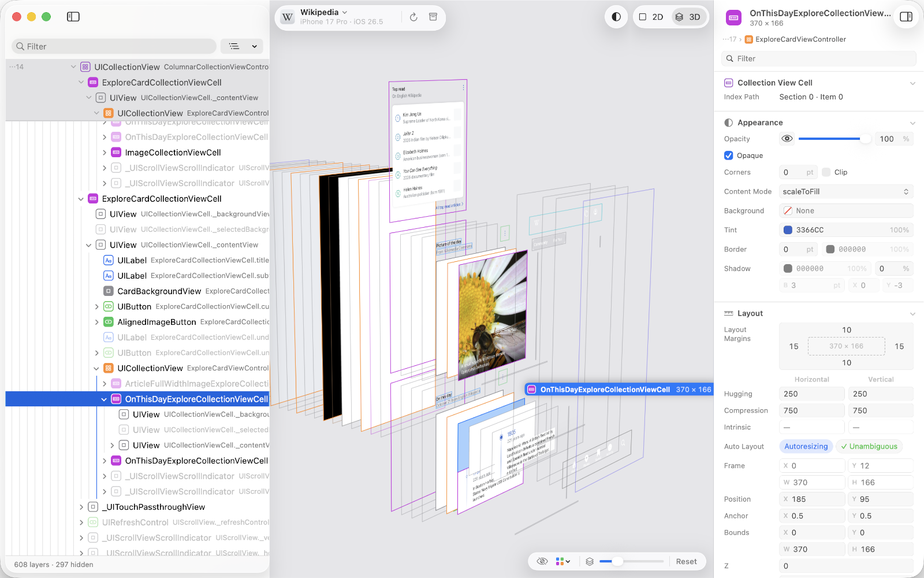Collapse the Appearance section

pos(912,123)
